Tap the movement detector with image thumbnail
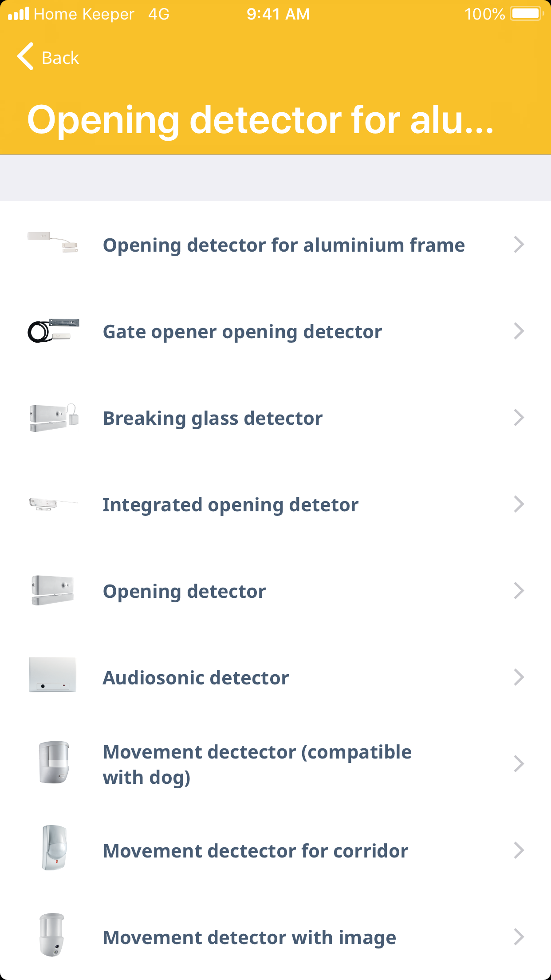Image resolution: width=551 pixels, height=980 pixels. [52, 934]
